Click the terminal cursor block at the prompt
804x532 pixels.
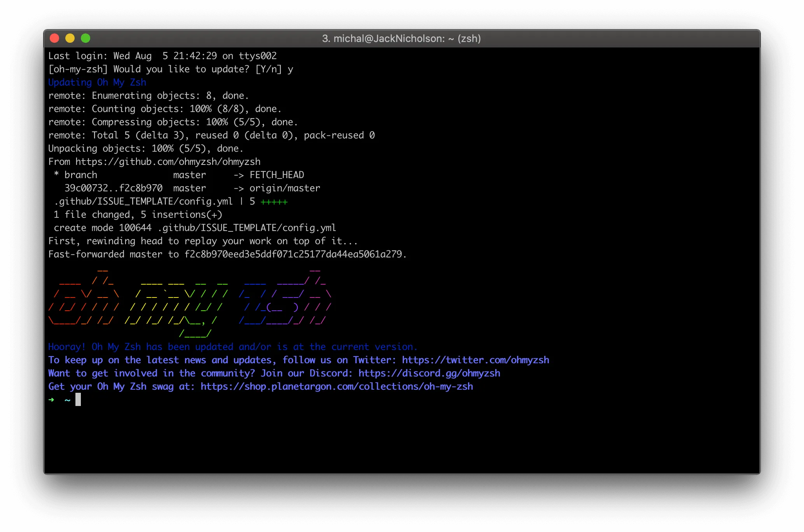tap(78, 399)
